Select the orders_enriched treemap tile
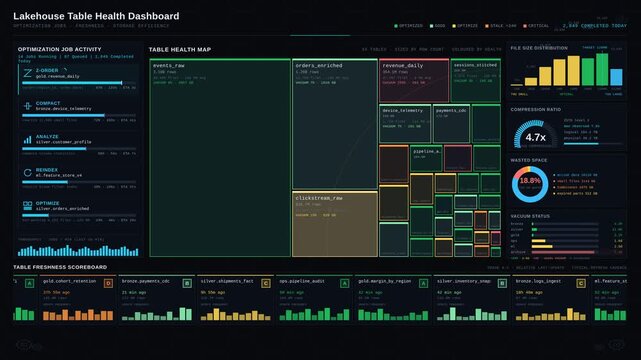Screen dimensions: 641x360 tap(335, 124)
